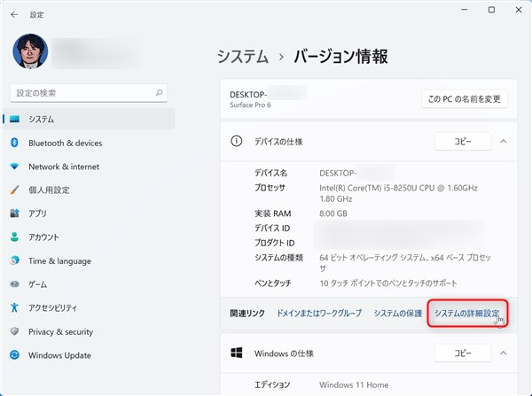
Task: Click the デバイスの仕様 header text
Action: point(278,142)
